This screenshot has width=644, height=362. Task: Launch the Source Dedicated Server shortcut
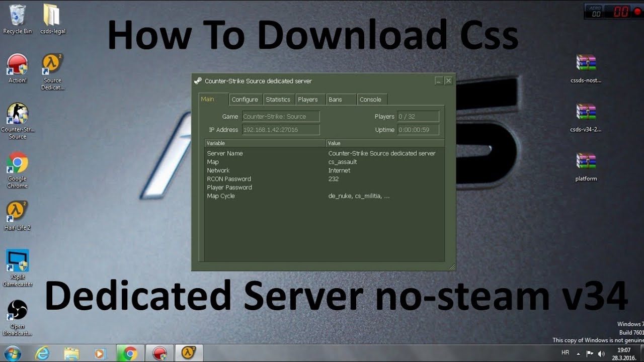[x=52, y=72]
